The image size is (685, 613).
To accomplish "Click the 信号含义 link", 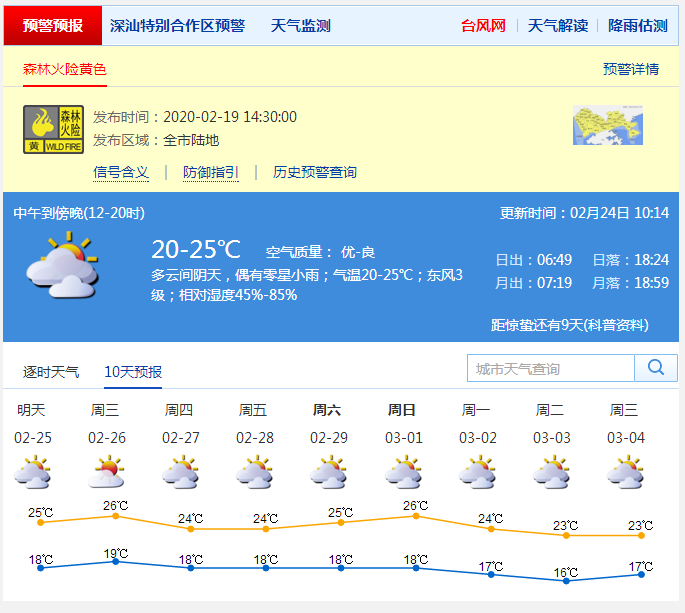I will [x=121, y=172].
